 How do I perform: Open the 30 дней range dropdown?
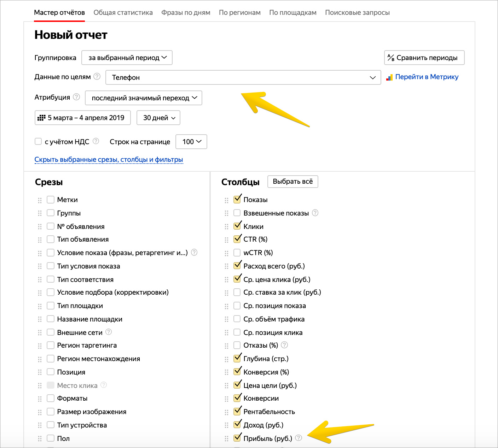pyautogui.click(x=158, y=118)
